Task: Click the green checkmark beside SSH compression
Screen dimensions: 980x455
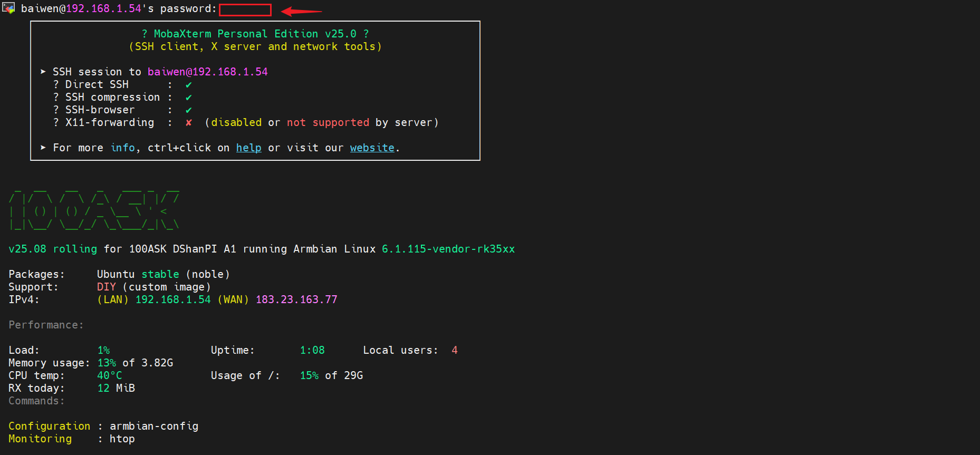Action: pyautogui.click(x=188, y=98)
